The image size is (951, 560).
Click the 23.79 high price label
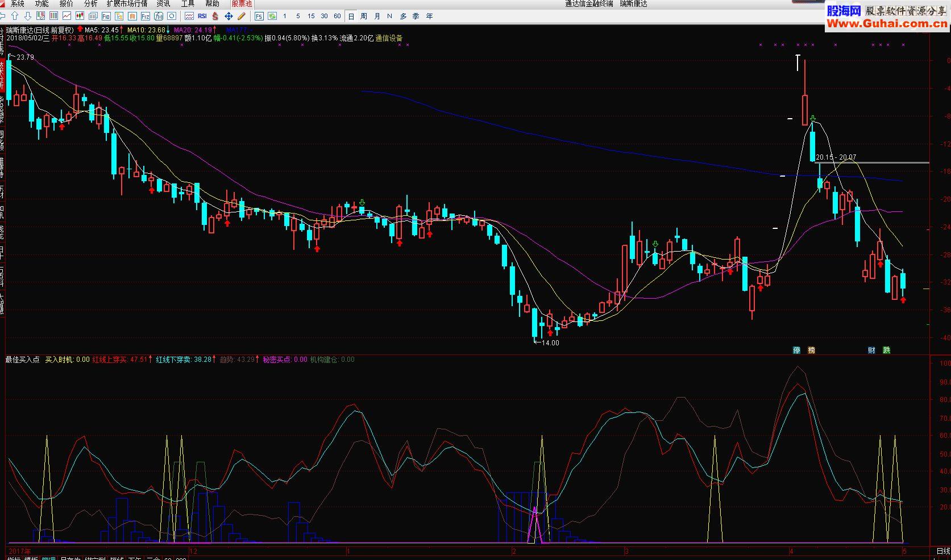[x=25, y=57]
